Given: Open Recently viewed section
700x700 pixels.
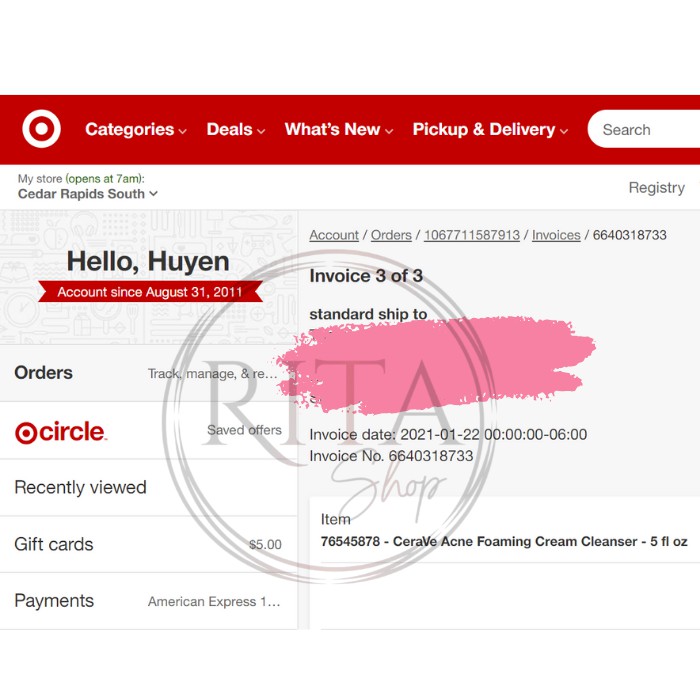Looking at the screenshot, I should pyautogui.click(x=149, y=488).
